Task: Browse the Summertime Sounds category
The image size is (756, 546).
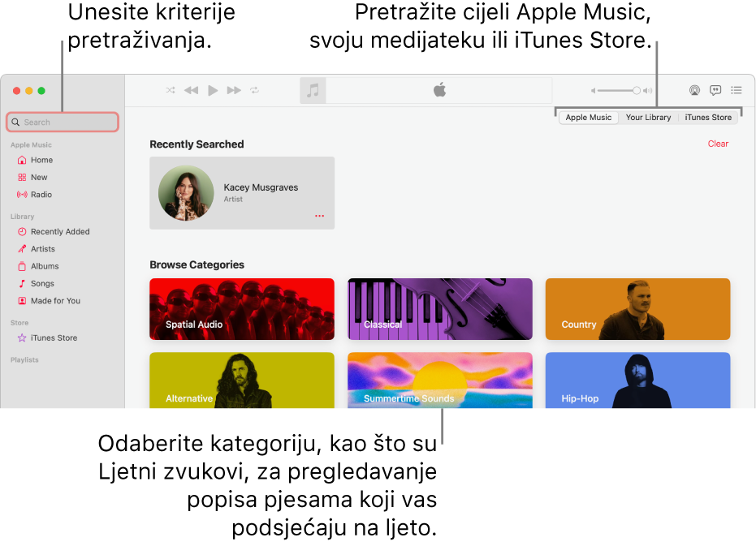Action: [x=440, y=380]
